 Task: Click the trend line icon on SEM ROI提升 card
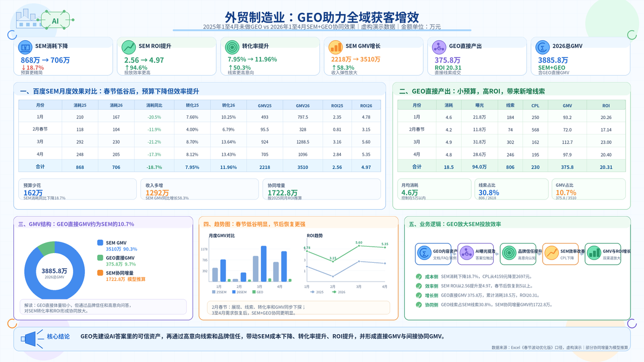(128, 47)
